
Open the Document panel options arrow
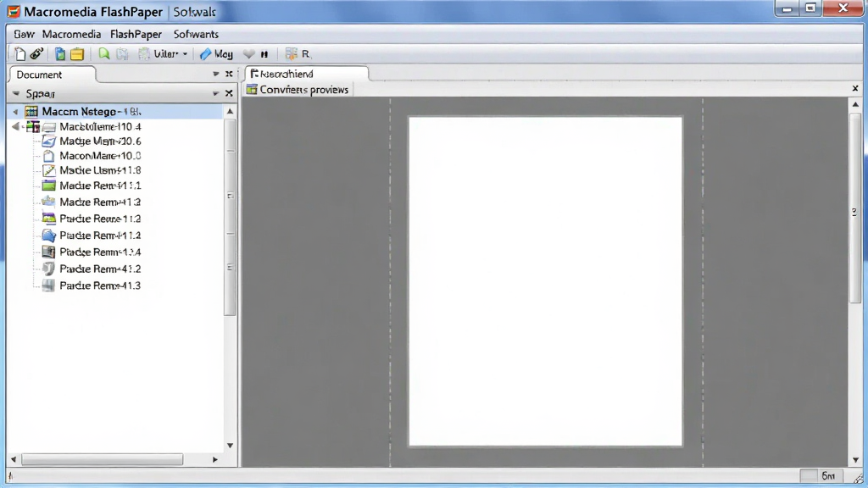216,74
